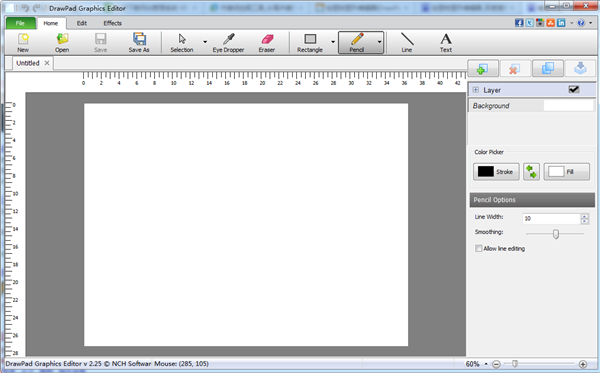Viewport: 600px width, 373px height.
Task: Duplicate layer using the copy icon
Action: point(548,68)
